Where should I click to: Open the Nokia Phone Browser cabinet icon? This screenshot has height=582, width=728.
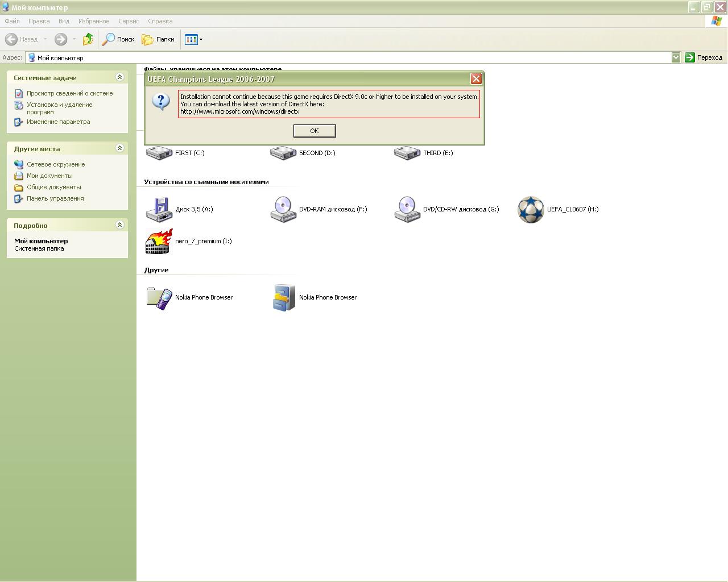pyautogui.click(x=284, y=297)
